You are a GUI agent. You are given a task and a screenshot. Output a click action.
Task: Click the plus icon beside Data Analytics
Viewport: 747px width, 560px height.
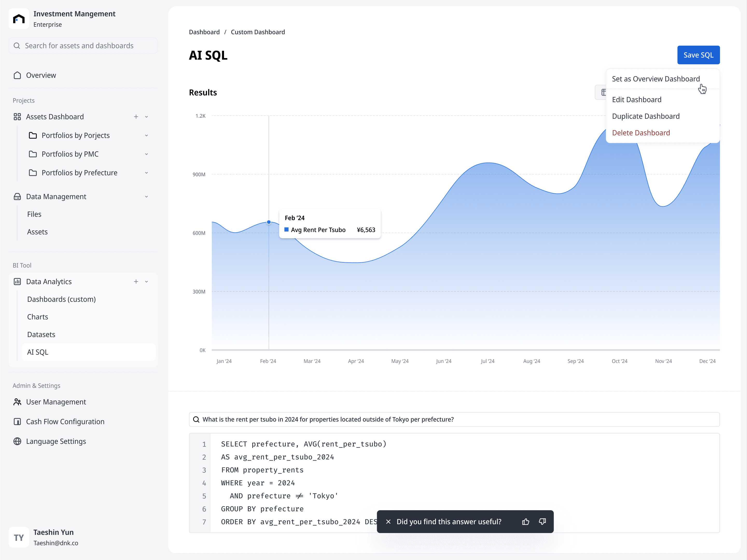click(x=136, y=281)
